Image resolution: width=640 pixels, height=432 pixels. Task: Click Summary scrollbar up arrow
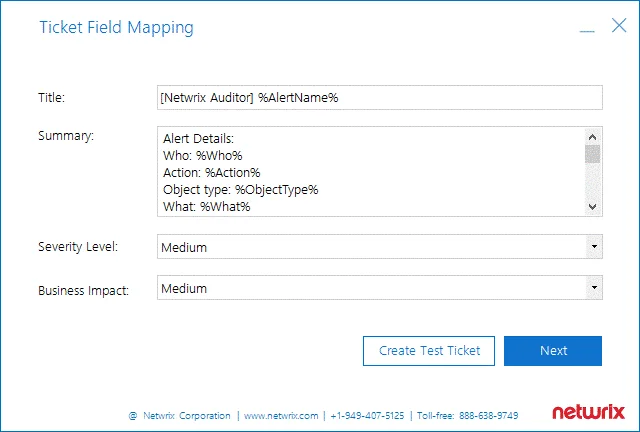click(x=593, y=137)
